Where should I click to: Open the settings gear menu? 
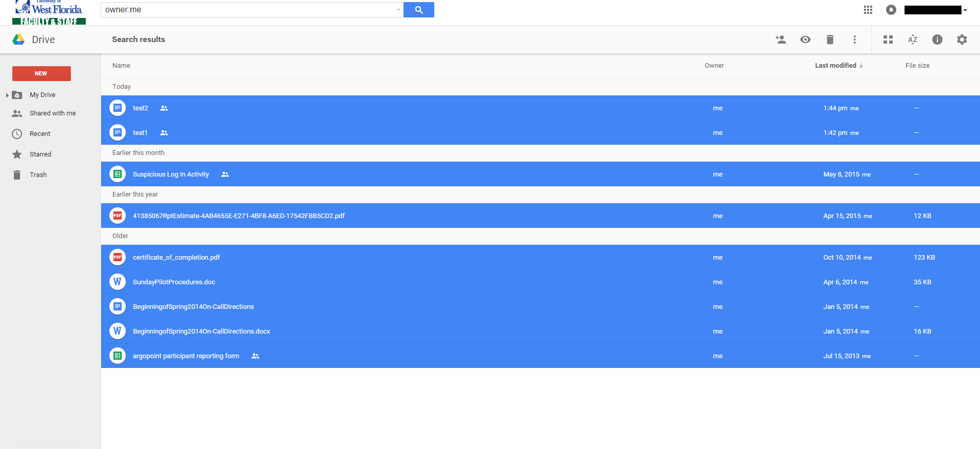coord(962,40)
